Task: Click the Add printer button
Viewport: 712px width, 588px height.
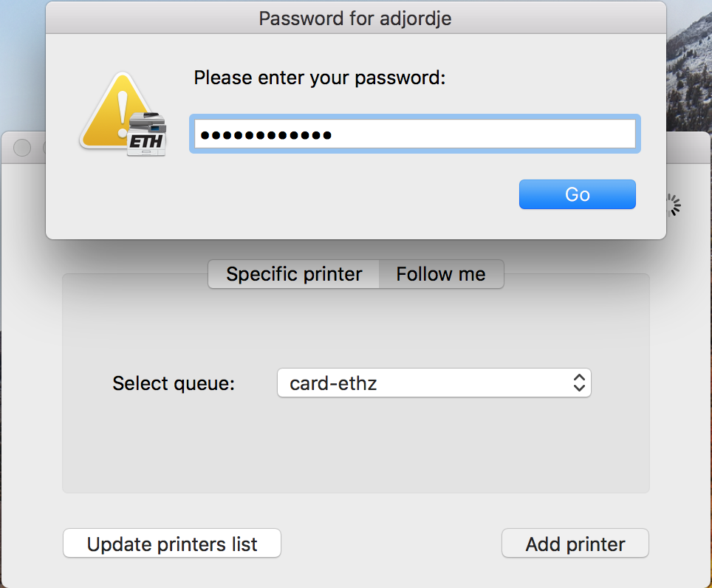Action: [575, 544]
